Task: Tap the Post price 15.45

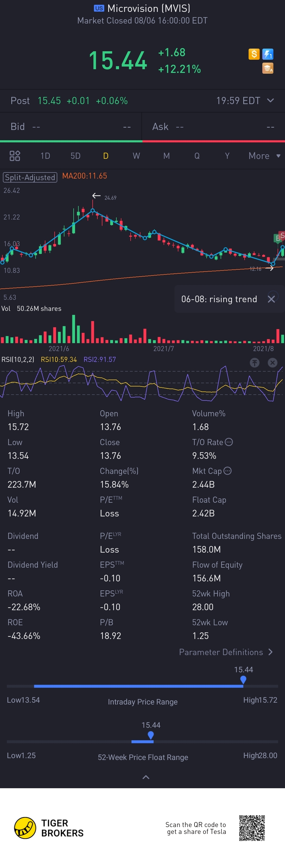Action: pos(49,101)
